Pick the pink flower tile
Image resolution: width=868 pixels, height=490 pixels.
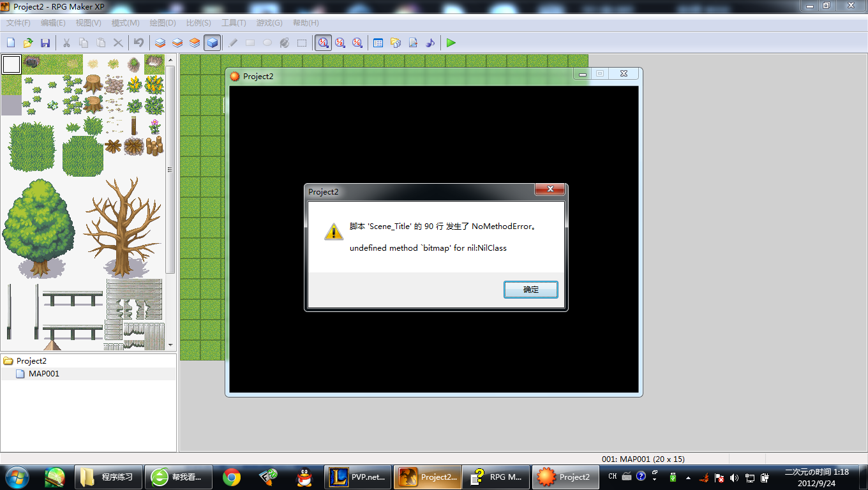pyautogui.click(x=154, y=125)
